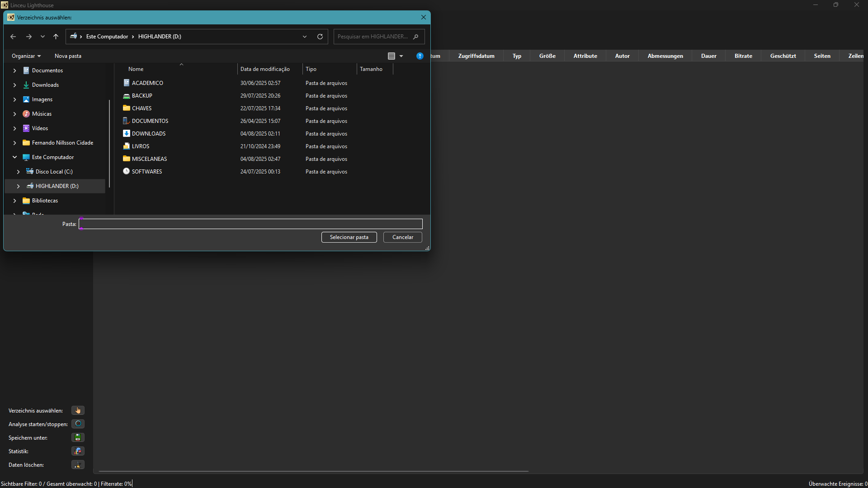Click the Daten löschen broom icon
The image size is (868, 488).
coord(78,465)
